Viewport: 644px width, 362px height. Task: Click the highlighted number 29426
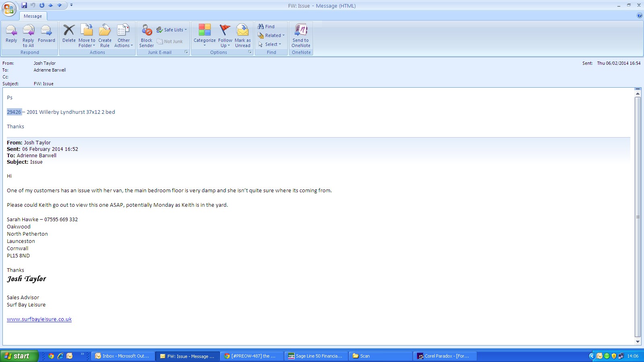14,112
